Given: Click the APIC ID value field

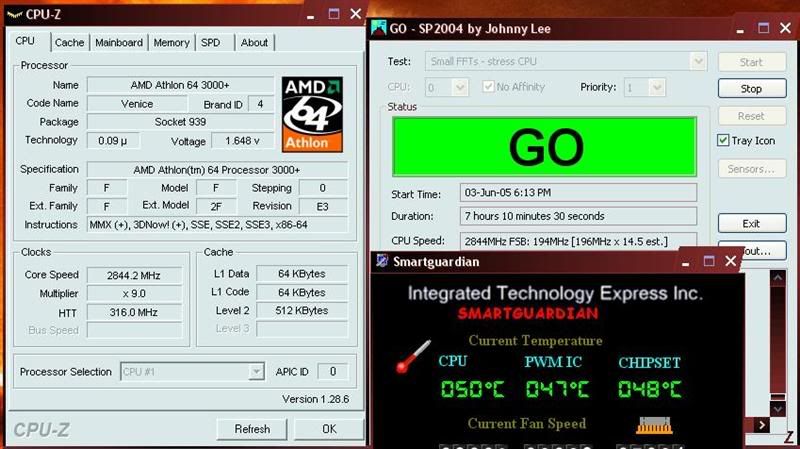Looking at the screenshot, I should (333, 371).
